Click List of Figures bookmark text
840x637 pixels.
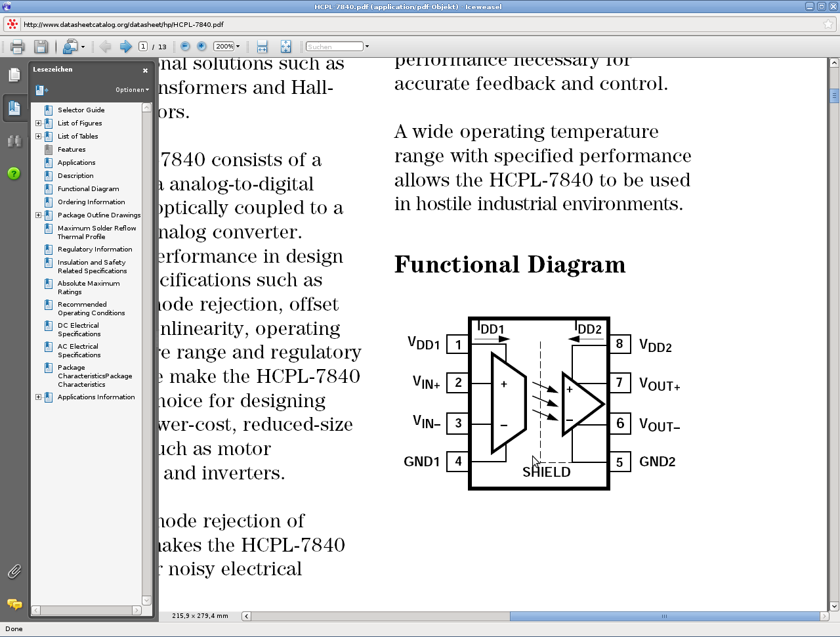[79, 123]
